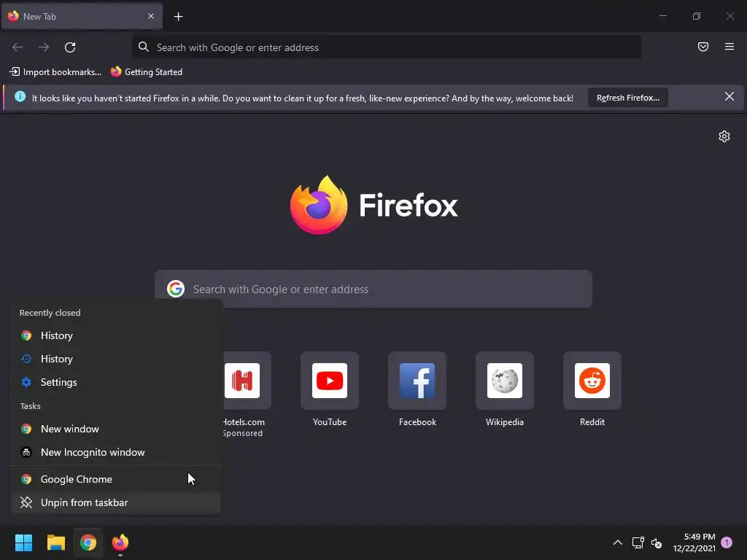Focus the top address bar
This screenshot has width=747, height=560.
tap(387, 47)
